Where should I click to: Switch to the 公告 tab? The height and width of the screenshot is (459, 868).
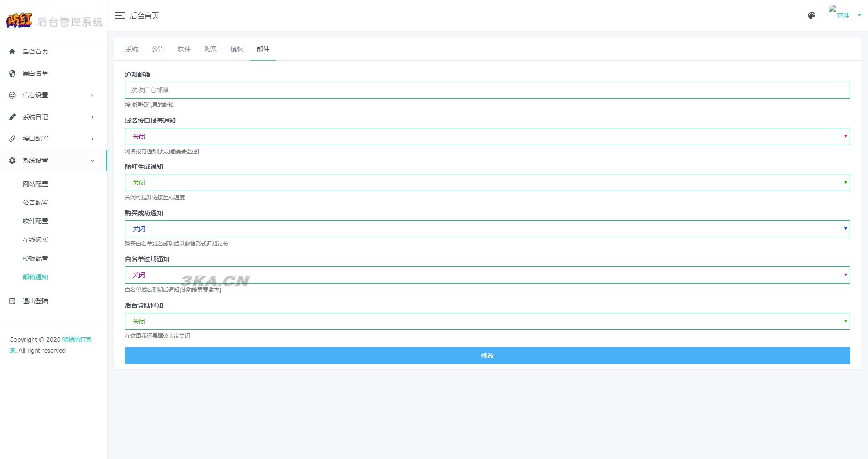[x=158, y=49]
